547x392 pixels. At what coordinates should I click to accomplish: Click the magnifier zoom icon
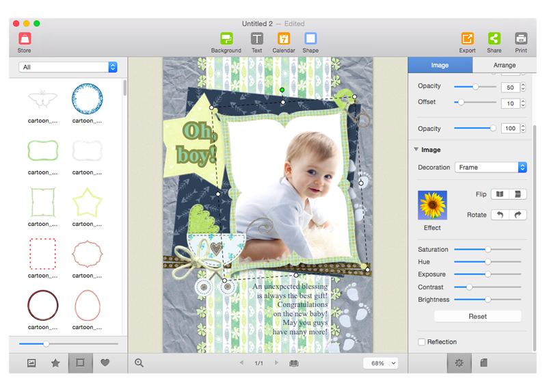click(139, 363)
